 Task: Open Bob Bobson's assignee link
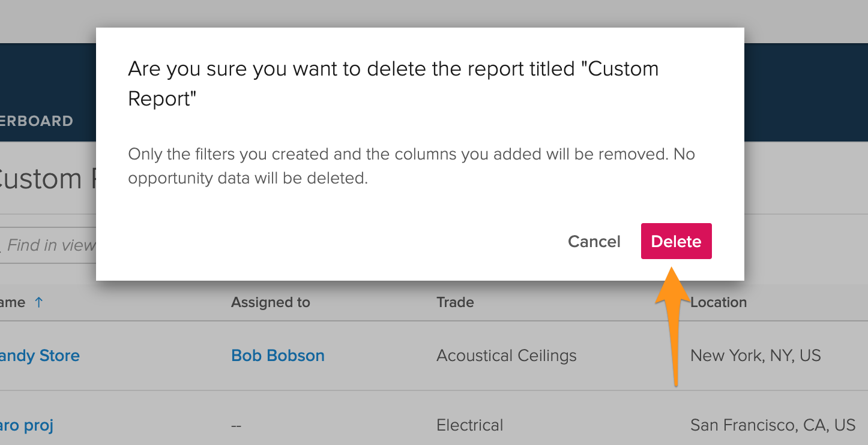277,356
